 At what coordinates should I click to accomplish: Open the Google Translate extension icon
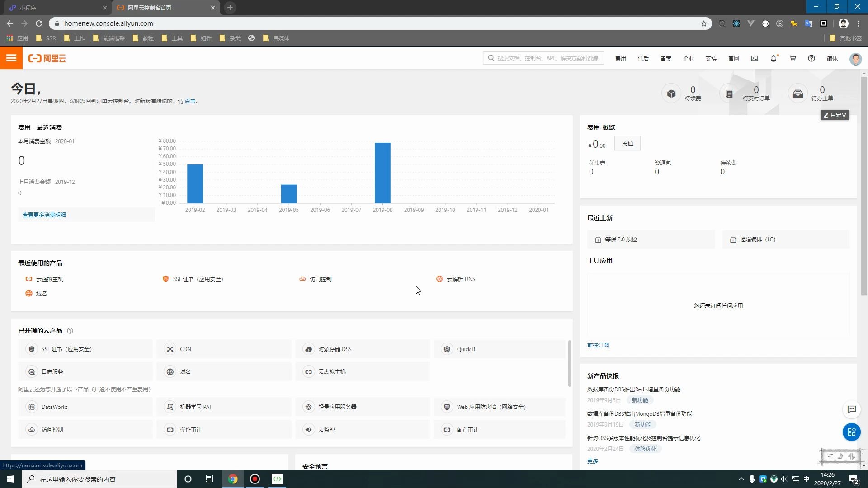coord(809,23)
